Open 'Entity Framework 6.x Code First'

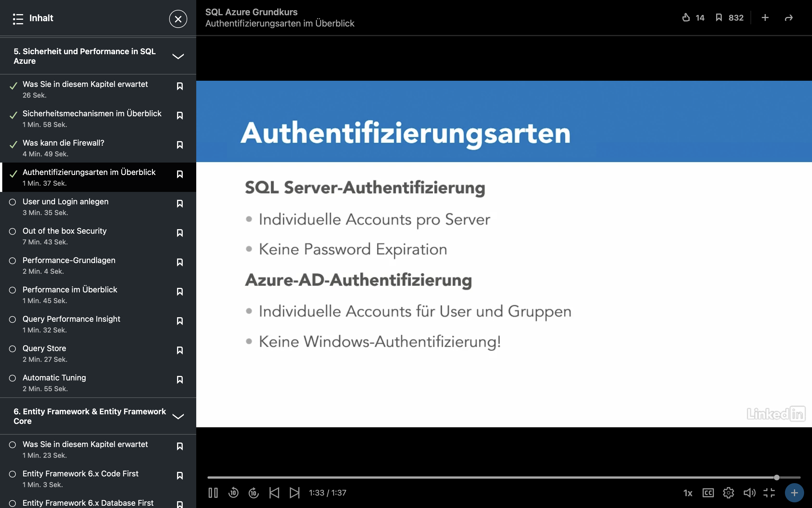tap(98, 479)
